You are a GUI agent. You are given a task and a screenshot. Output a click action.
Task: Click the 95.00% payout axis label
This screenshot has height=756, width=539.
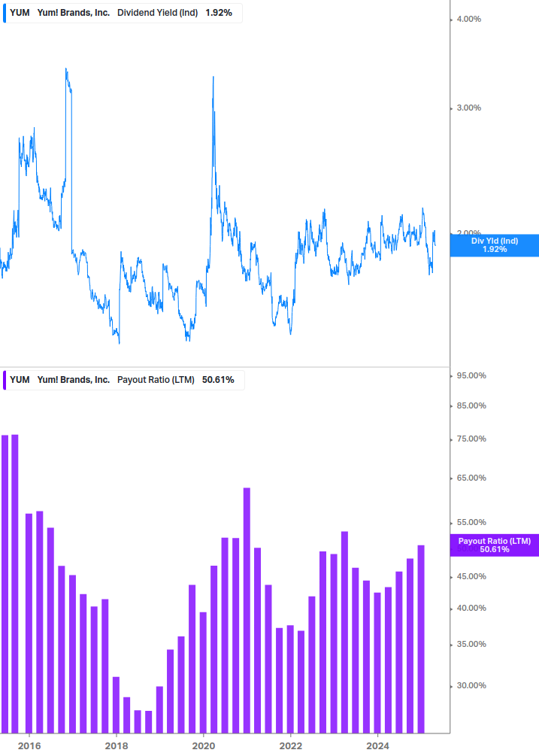click(471, 375)
